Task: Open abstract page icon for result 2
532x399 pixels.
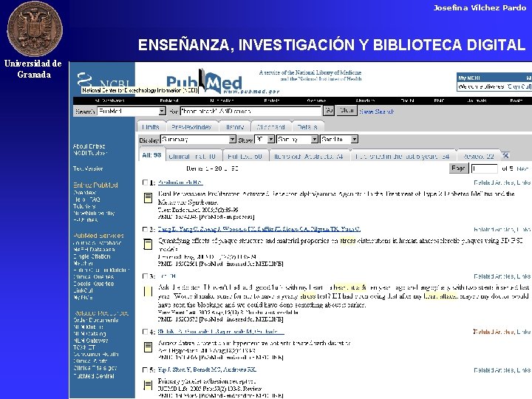Action: point(148,244)
